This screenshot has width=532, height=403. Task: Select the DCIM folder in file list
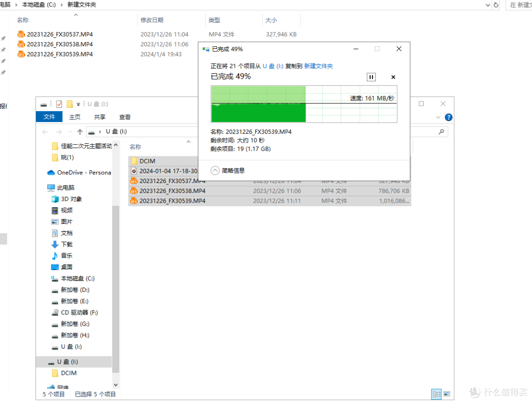click(147, 161)
